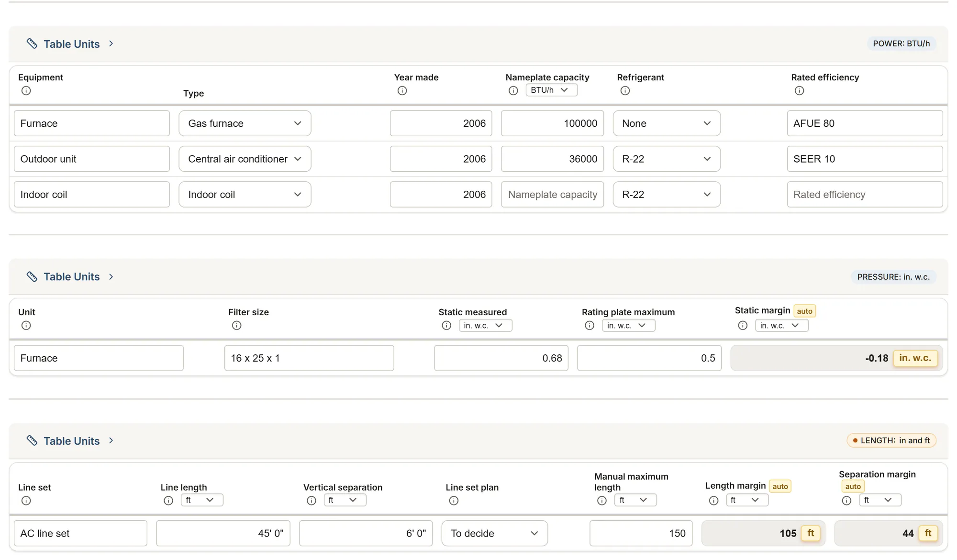Click info icon beside Static margin unit
This screenshot has height=560, width=957.
(x=743, y=325)
